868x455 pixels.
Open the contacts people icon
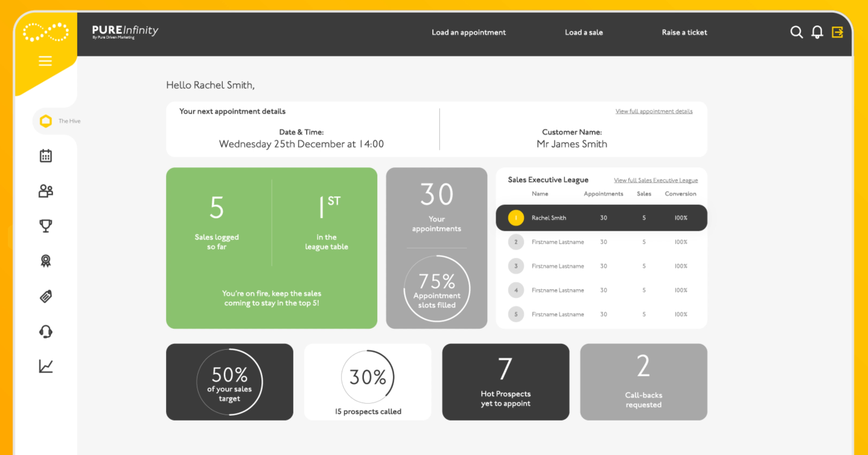(46, 191)
